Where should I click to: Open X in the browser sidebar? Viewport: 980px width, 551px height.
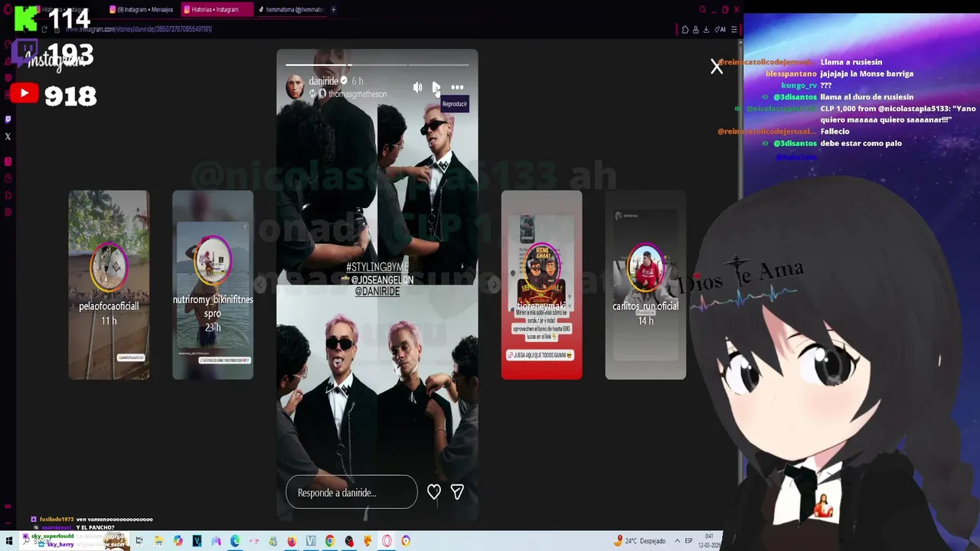tap(8, 137)
